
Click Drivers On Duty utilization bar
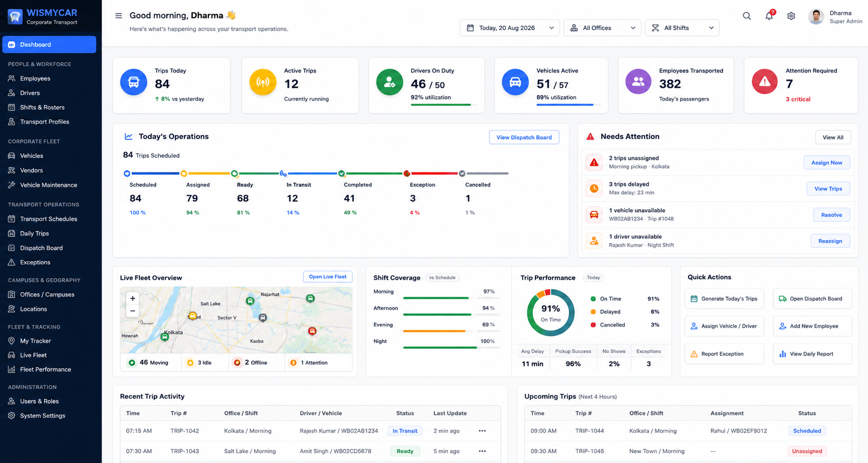pos(444,105)
